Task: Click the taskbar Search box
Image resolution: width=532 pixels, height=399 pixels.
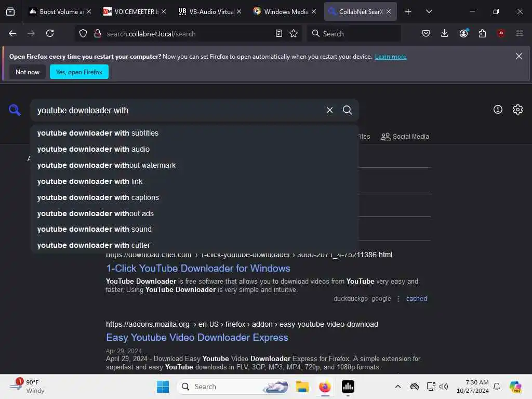Action: click(x=234, y=387)
